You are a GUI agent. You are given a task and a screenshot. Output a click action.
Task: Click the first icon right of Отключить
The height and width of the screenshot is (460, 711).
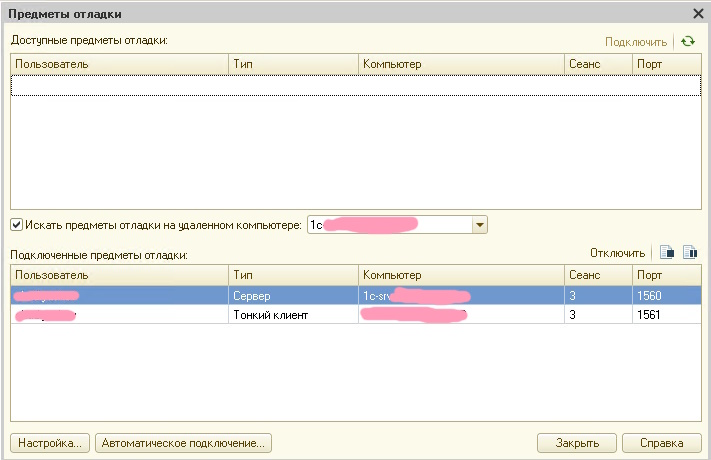click(667, 254)
